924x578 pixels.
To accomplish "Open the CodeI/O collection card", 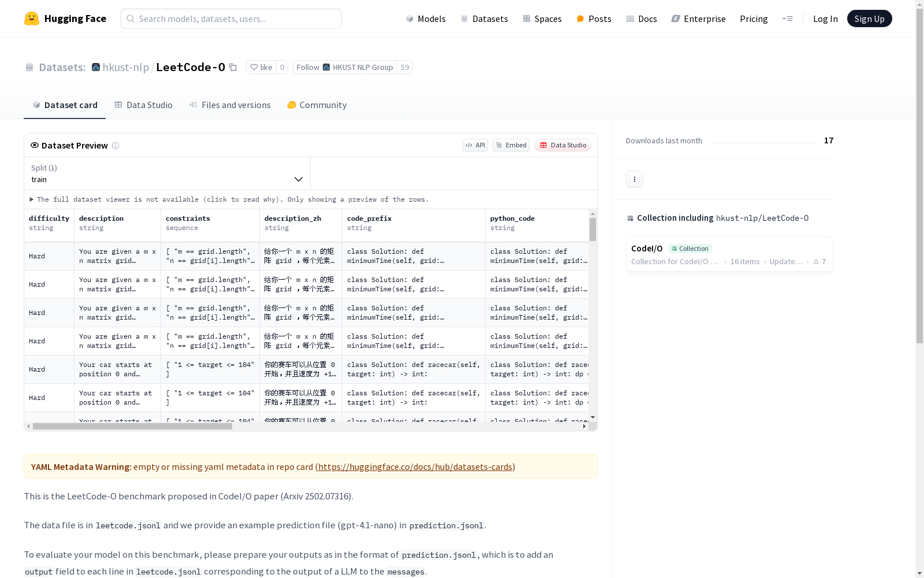I will click(729, 254).
